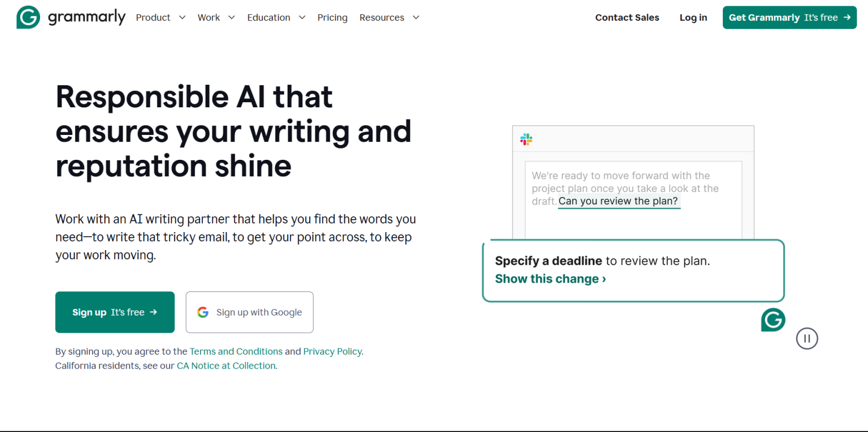Viewport: 868px width, 432px height.
Task: Click Contact Sales in the header
Action: coord(627,18)
